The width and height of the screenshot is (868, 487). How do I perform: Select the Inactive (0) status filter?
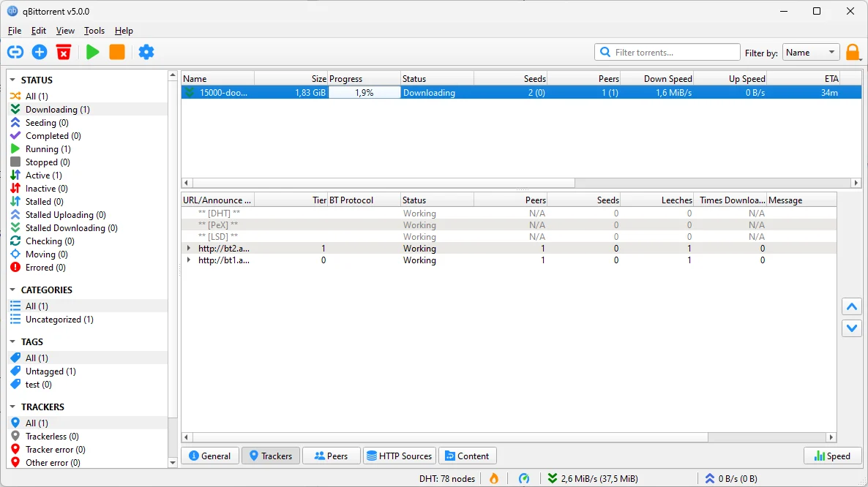click(x=88, y=189)
